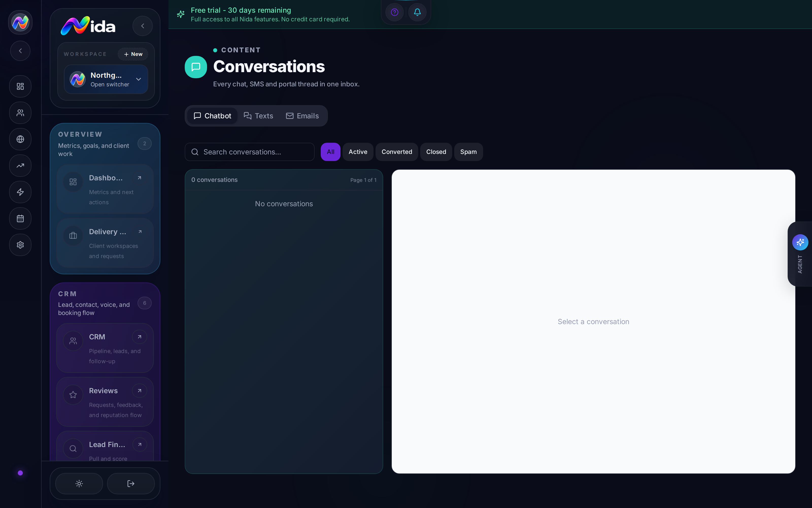
Task: Collapse sidebar with chevron beside Nida wordmark
Action: click(x=143, y=26)
